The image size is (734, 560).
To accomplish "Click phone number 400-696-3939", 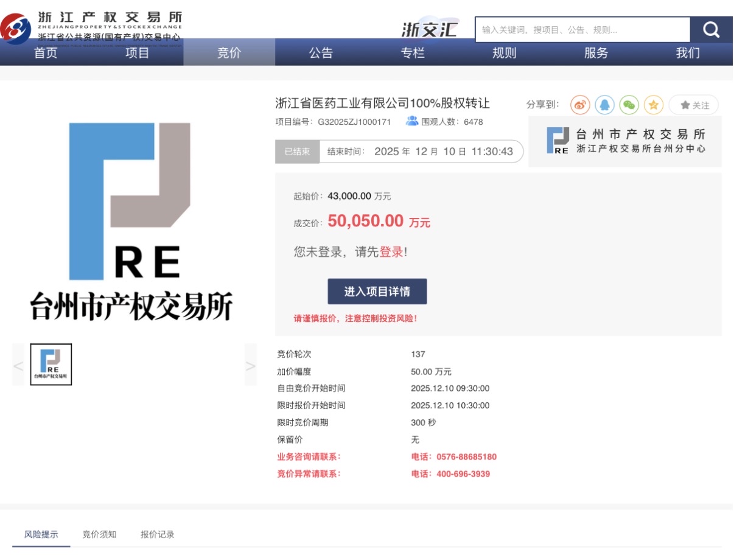I will point(463,474).
